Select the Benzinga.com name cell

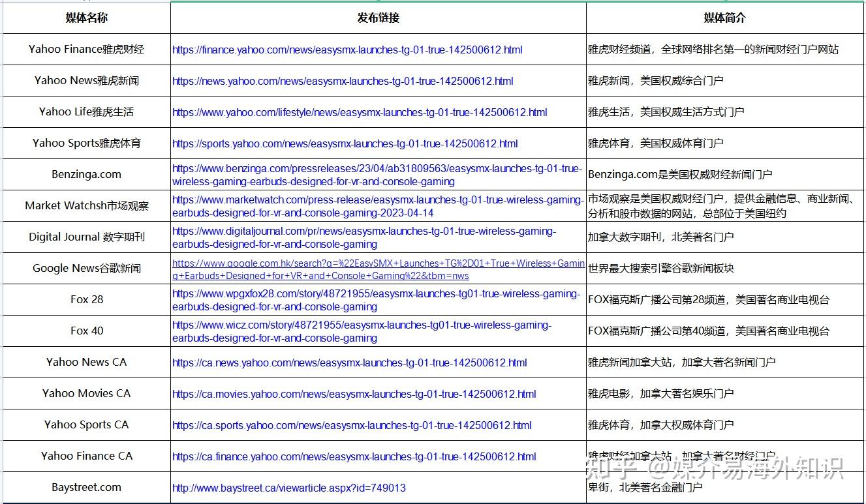[x=87, y=174]
